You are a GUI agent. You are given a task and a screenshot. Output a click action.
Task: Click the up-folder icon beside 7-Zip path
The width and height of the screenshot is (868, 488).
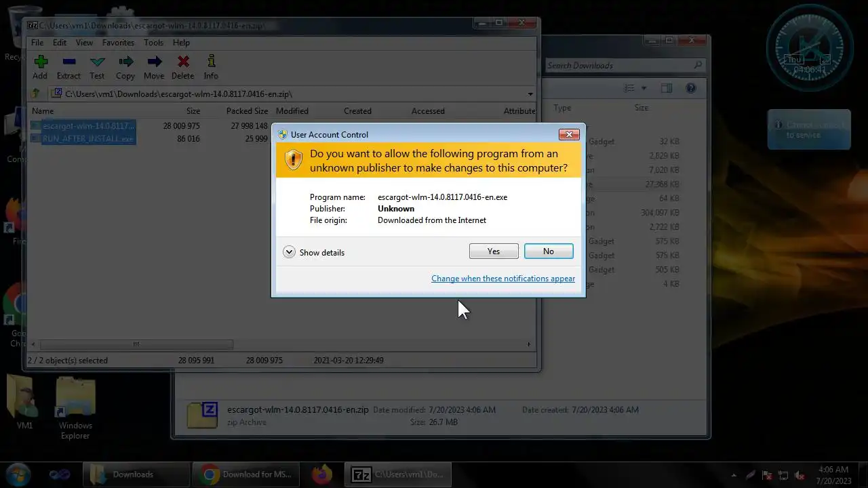[35, 94]
